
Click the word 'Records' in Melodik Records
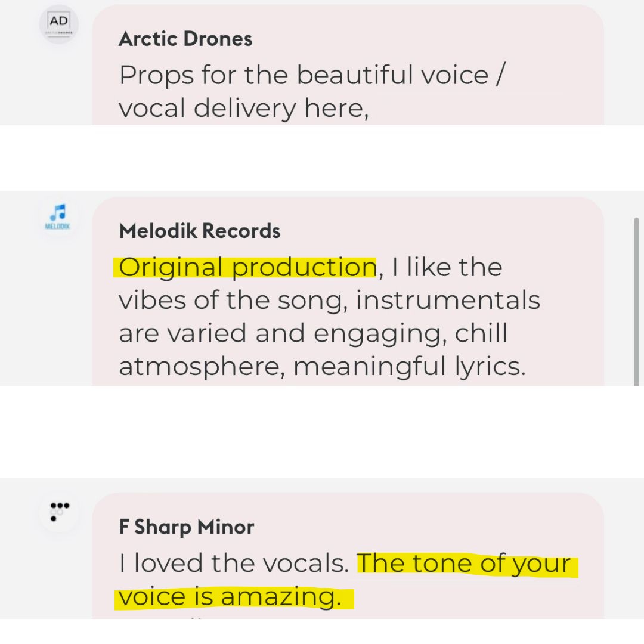pos(241,231)
